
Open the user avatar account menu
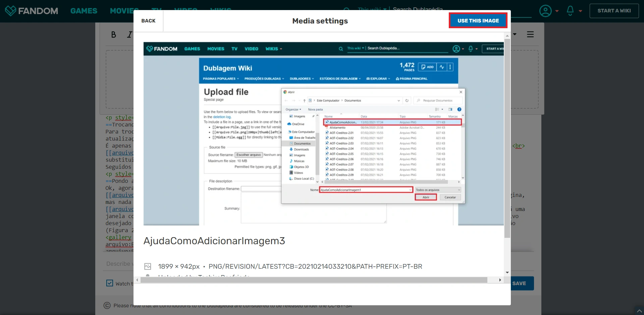[x=545, y=11]
